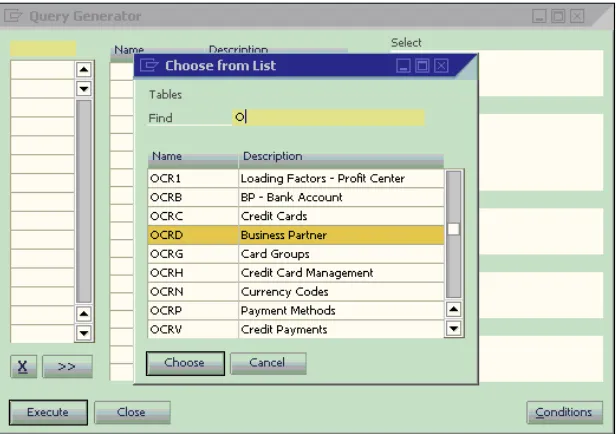Click the Credit Payments description

pos(284,330)
